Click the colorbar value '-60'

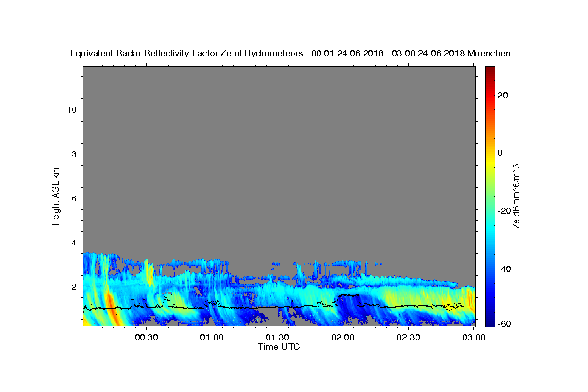click(x=504, y=324)
